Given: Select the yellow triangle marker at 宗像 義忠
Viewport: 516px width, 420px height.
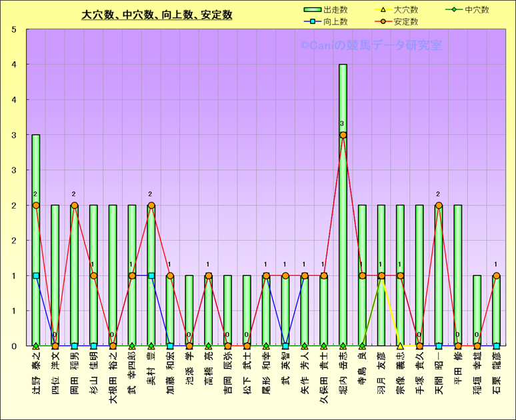Looking at the screenshot, I should (400, 346).
